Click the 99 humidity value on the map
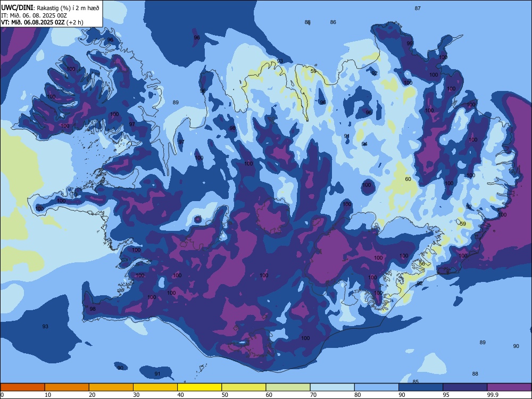 click(410, 44)
